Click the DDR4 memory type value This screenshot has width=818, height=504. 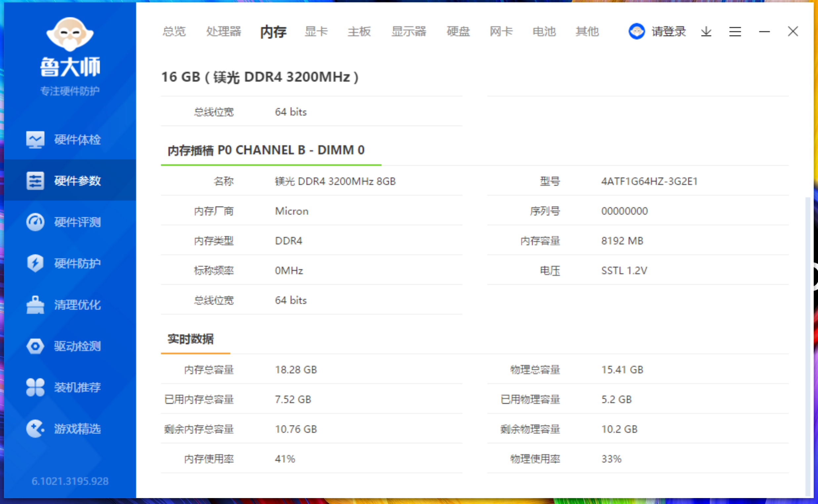(288, 241)
